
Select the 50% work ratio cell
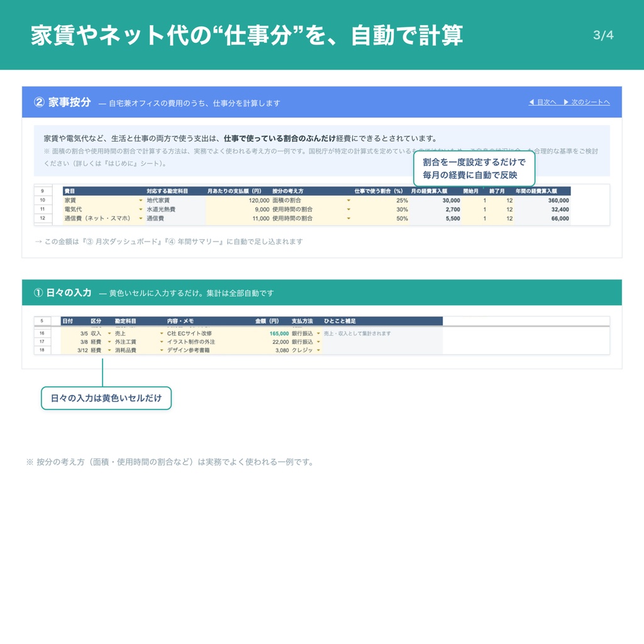380,218
